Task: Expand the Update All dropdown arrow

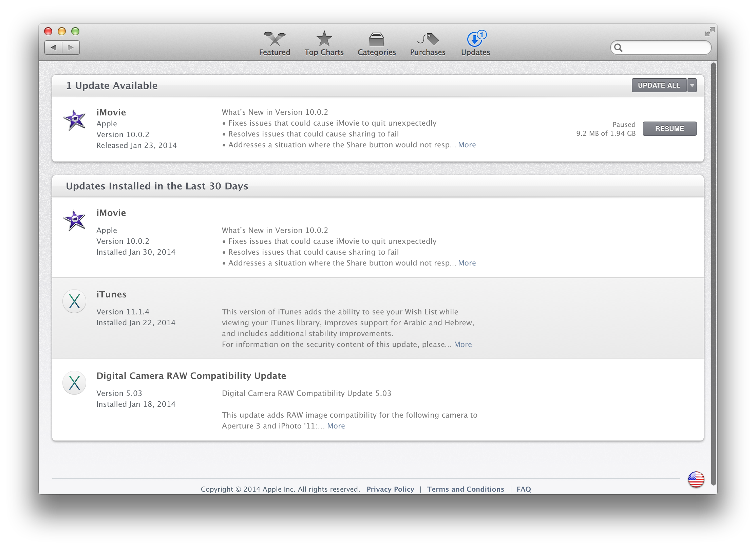Action: click(x=692, y=85)
